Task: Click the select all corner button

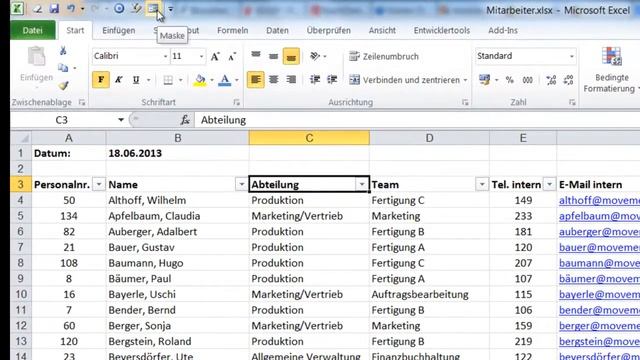Action: click(21, 138)
